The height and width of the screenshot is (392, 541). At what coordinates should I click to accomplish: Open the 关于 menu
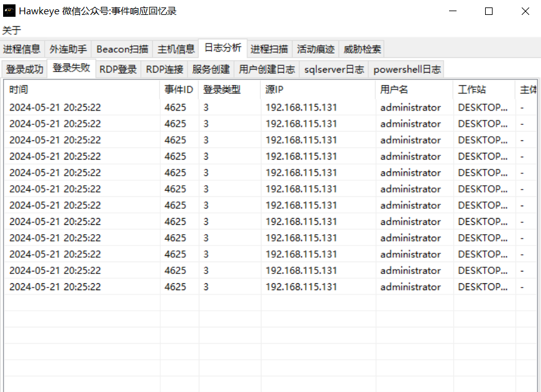point(11,30)
